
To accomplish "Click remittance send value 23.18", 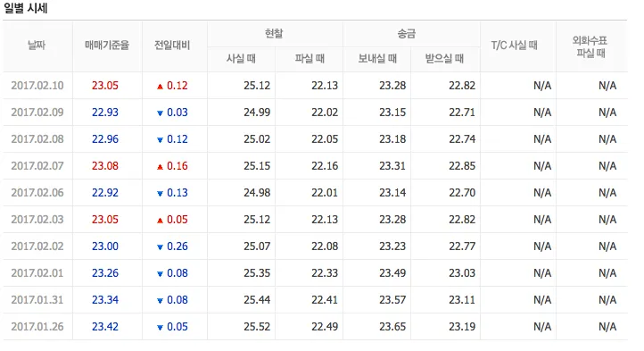I will [392, 138].
